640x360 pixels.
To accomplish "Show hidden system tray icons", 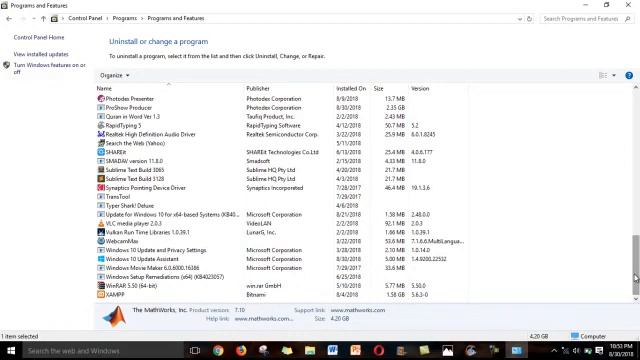I will (554, 351).
